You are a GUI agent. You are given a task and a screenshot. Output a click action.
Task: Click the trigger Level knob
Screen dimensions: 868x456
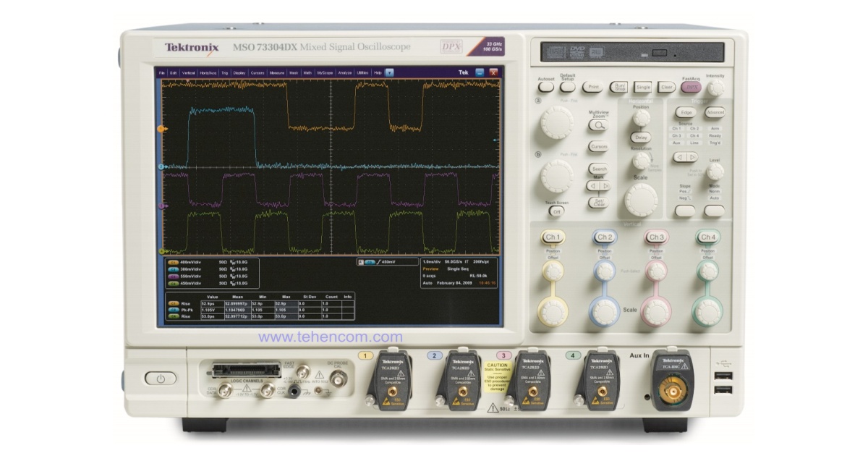(x=715, y=172)
